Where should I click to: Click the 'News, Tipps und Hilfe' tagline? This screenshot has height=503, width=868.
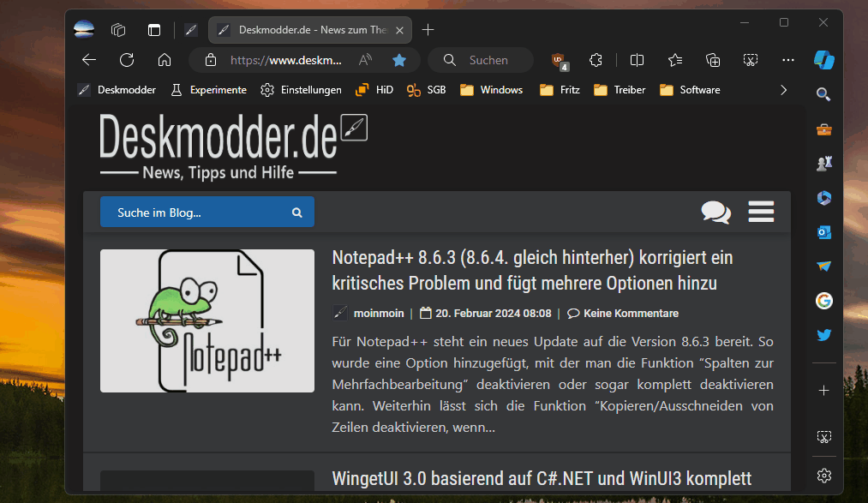218,172
